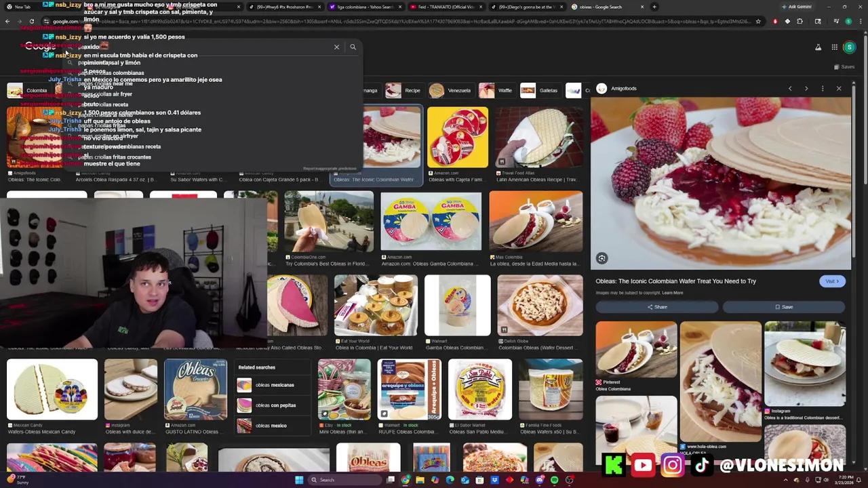Switch to the 'figa colombiana - Yahoo Search' tab

coord(364,7)
